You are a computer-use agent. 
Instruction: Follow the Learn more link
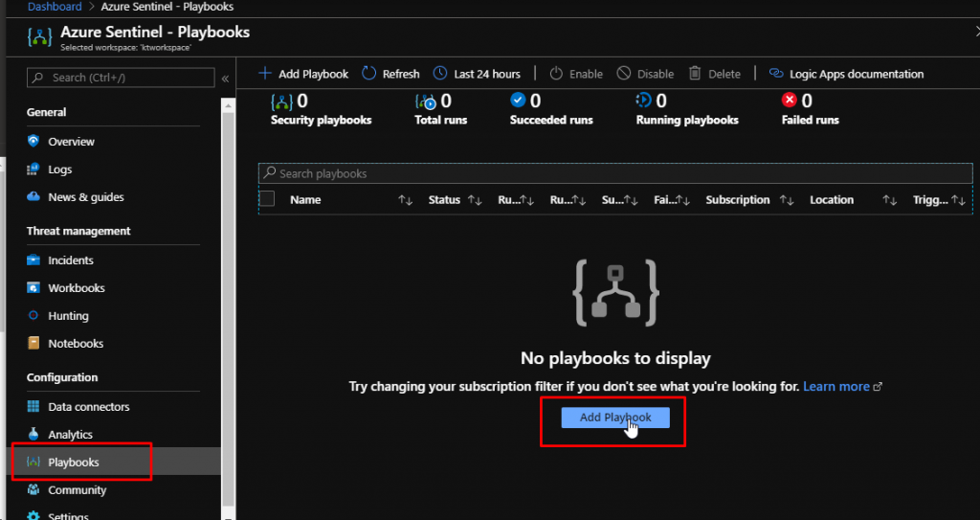836,387
